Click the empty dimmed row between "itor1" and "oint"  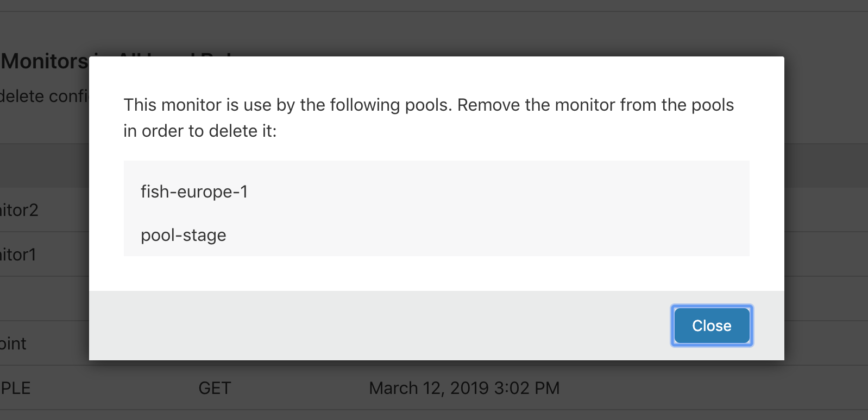pos(44,299)
